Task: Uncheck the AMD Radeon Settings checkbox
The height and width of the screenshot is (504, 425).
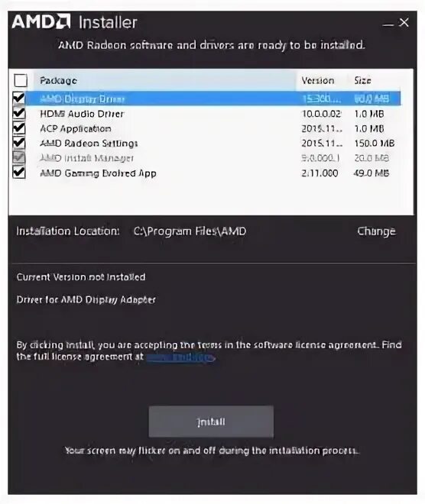Action: click(x=18, y=143)
